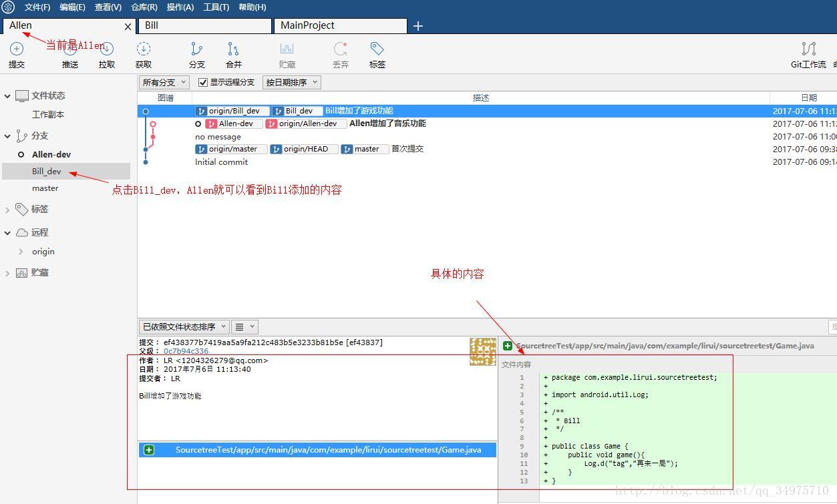Switch to the MainProject repository tab
The height and width of the screenshot is (504, 837).
tap(340, 25)
